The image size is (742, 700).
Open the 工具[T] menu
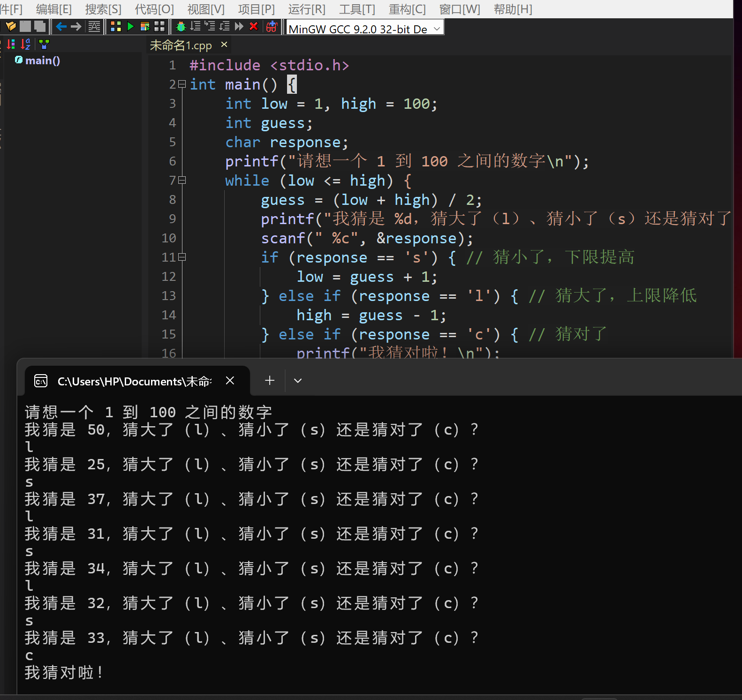pos(357,9)
